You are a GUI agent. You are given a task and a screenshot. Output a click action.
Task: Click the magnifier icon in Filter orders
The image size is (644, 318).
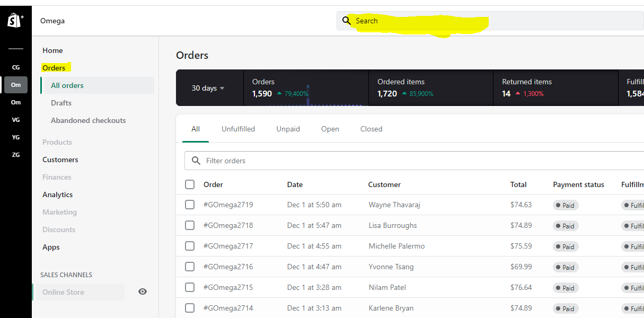(x=196, y=161)
